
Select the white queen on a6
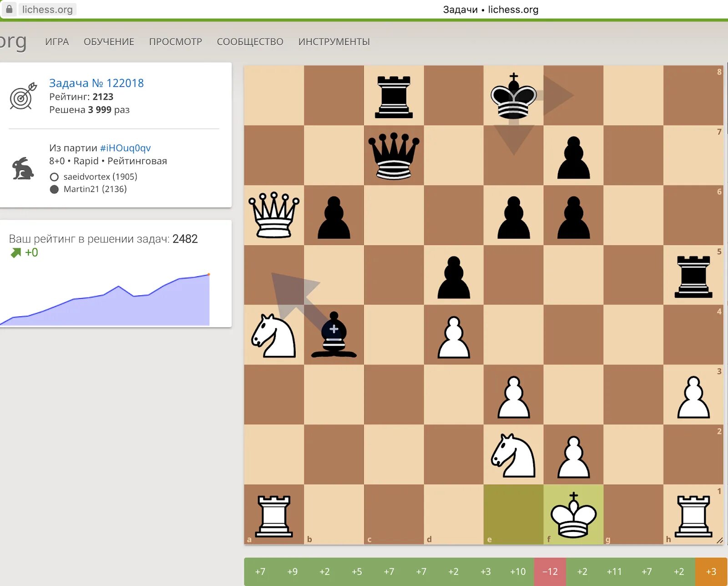tap(274, 215)
